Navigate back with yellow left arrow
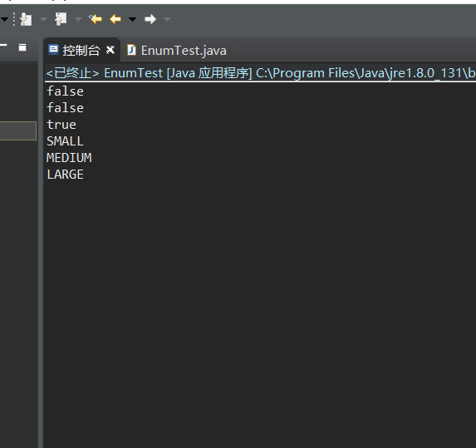476x448 pixels. (x=115, y=19)
